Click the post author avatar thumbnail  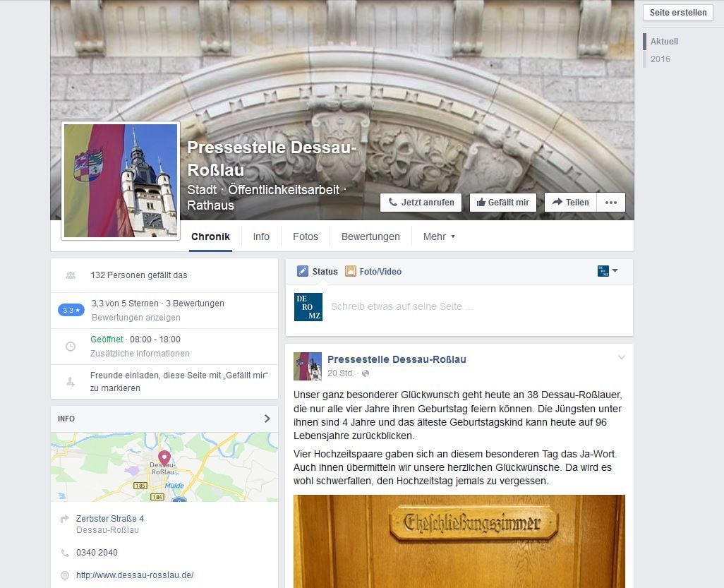click(308, 366)
